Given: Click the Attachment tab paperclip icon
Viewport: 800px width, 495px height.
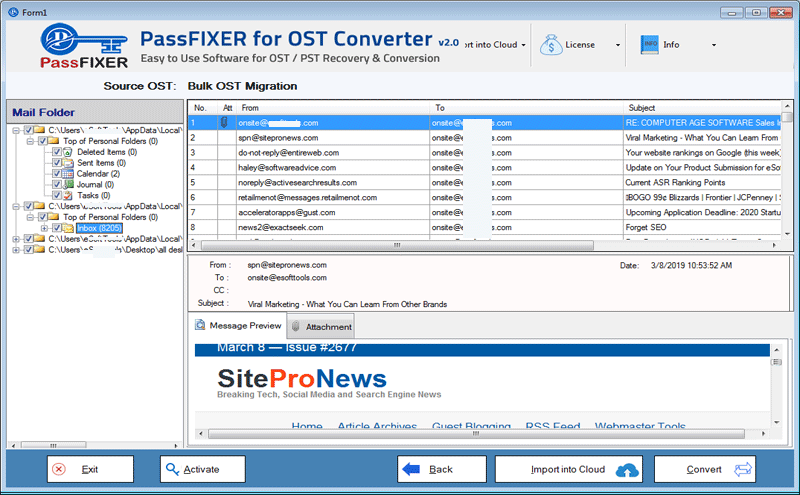Looking at the screenshot, I should tap(295, 327).
